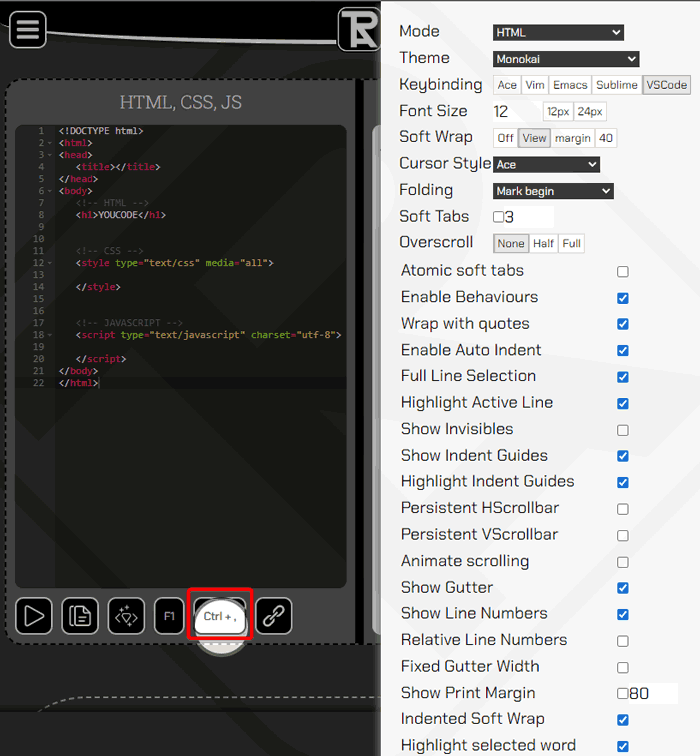Toggle Show Indent Guides checkbox
Viewport: 700px width, 756px height.
623,456
